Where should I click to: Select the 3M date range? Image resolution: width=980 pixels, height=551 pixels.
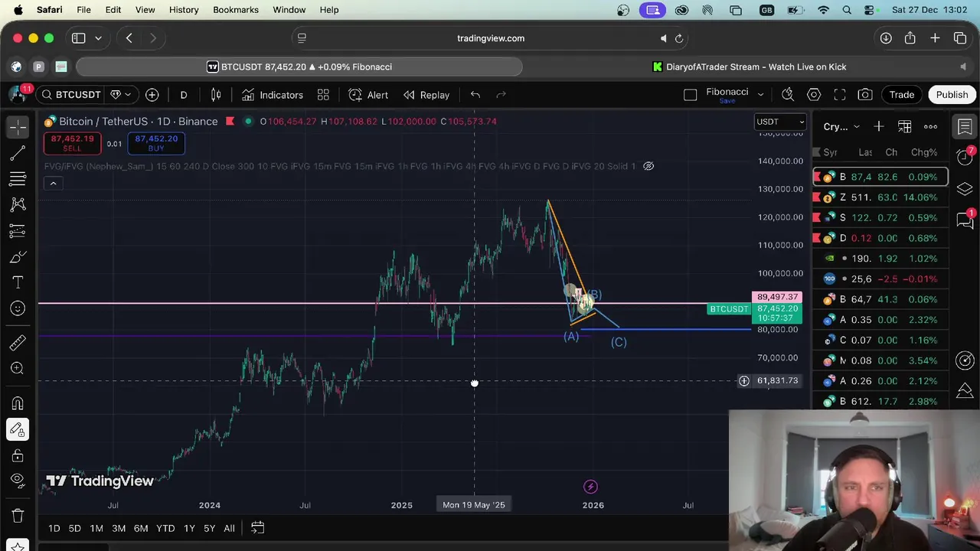coord(119,528)
